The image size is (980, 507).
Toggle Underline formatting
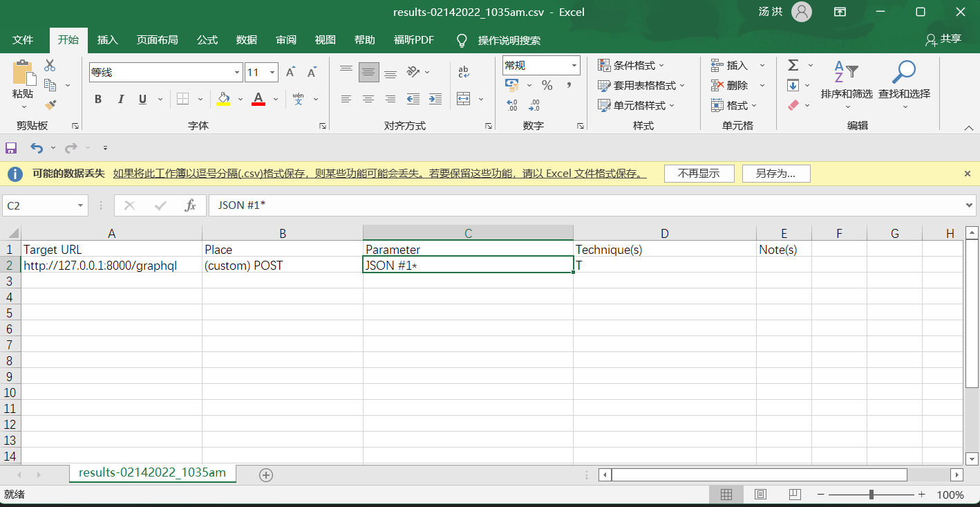pos(142,100)
